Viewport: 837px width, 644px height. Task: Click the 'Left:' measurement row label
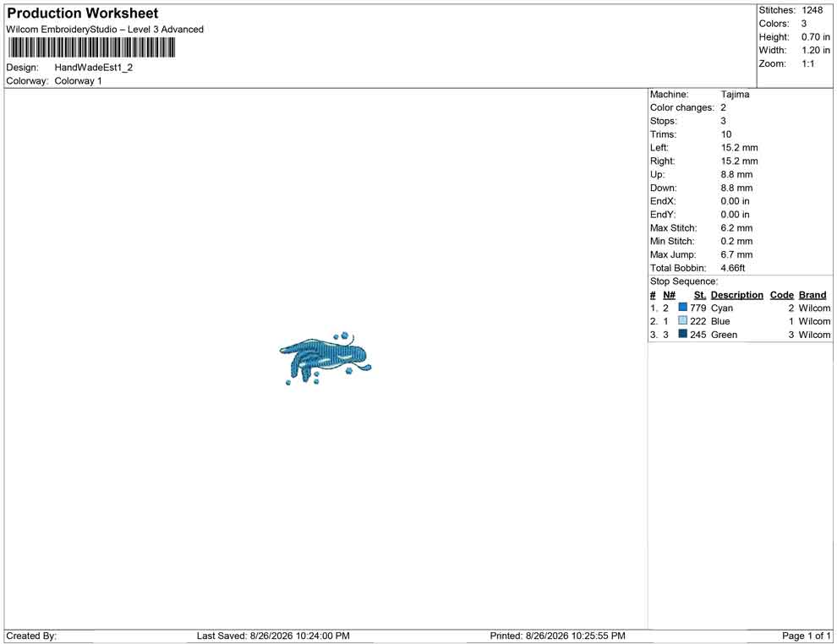coord(659,147)
